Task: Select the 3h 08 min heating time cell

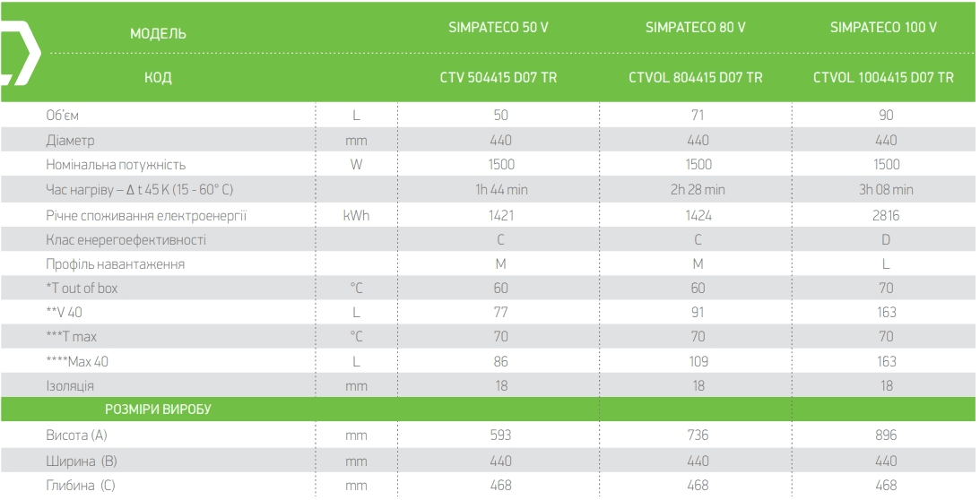Action: pos(886,189)
